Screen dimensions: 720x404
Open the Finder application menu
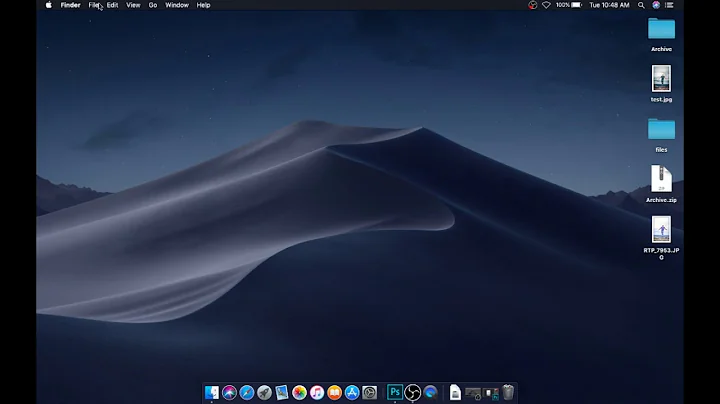pos(70,5)
